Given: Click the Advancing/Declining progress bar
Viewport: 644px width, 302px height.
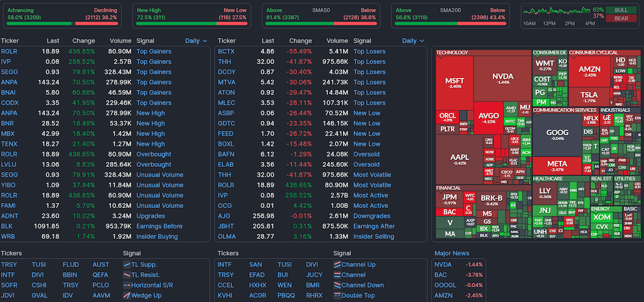Looking at the screenshot, I should click(62, 23).
